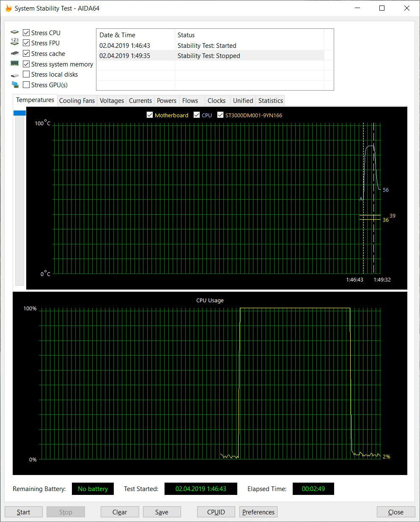Click the GPU monitor icon beside Stress GPU(s)
This screenshot has height=522, width=420.
tap(15, 85)
